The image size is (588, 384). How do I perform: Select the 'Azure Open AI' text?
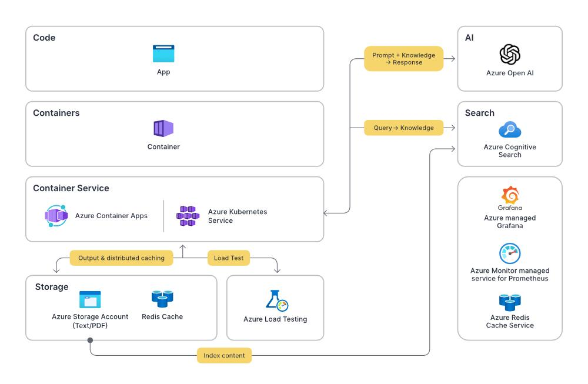coord(510,73)
